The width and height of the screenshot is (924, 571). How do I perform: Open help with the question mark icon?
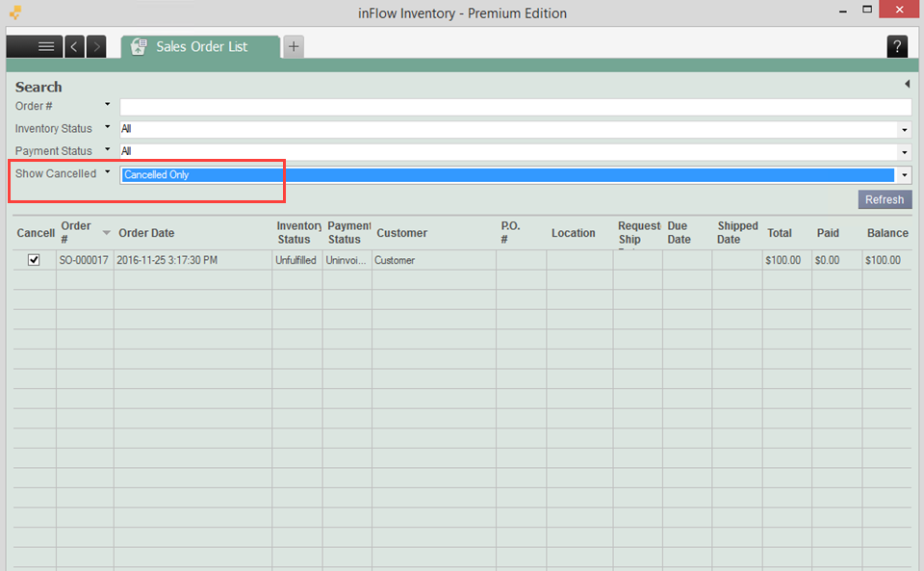click(897, 46)
